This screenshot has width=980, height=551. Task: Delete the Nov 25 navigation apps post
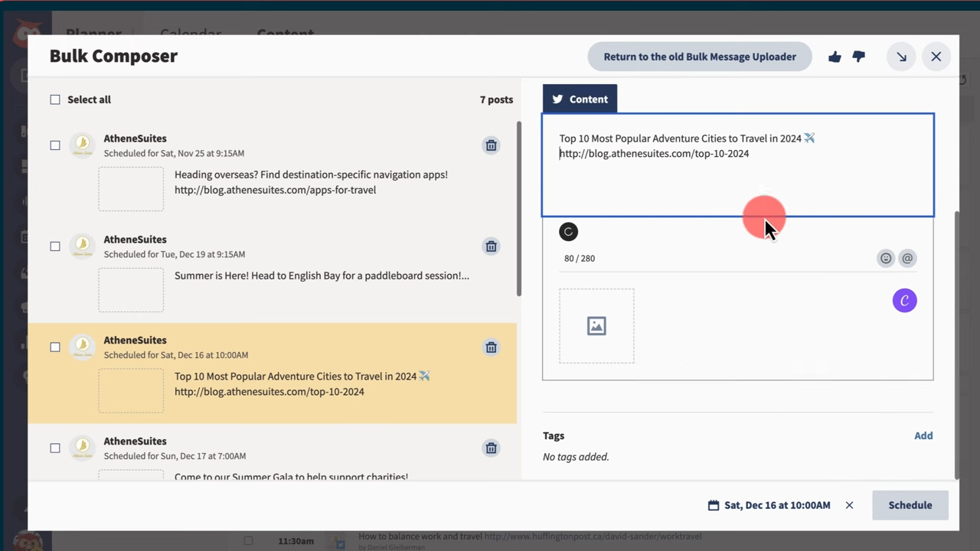point(491,145)
